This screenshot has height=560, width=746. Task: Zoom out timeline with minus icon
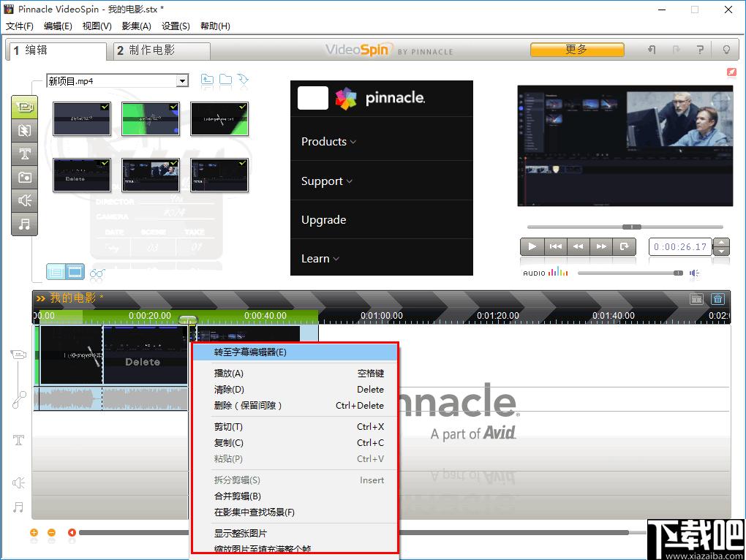[x=51, y=532]
